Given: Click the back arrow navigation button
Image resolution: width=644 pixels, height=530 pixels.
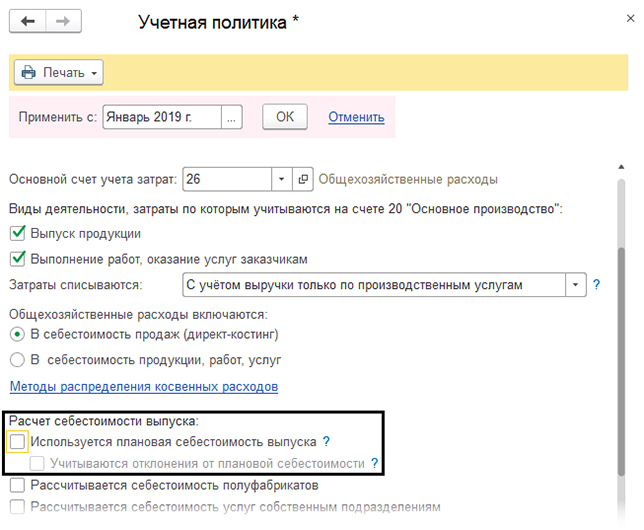Looking at the screenshot, I should pos(27,21).
